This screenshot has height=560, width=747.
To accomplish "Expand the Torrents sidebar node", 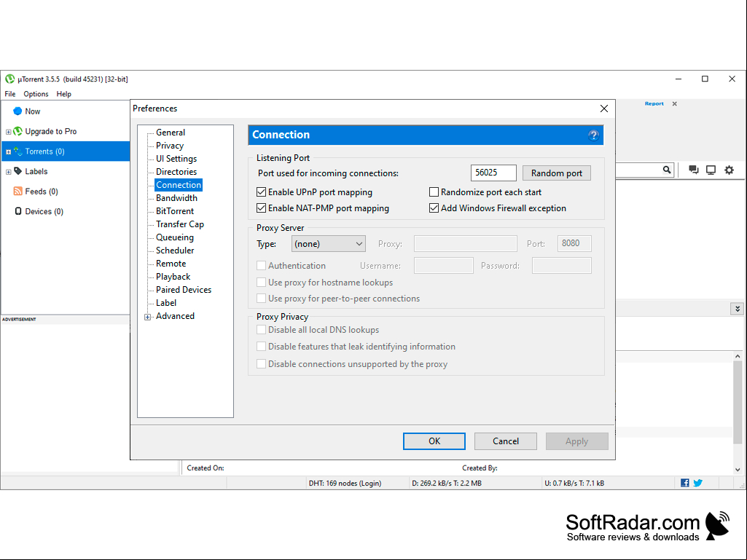I will [8, 152].
